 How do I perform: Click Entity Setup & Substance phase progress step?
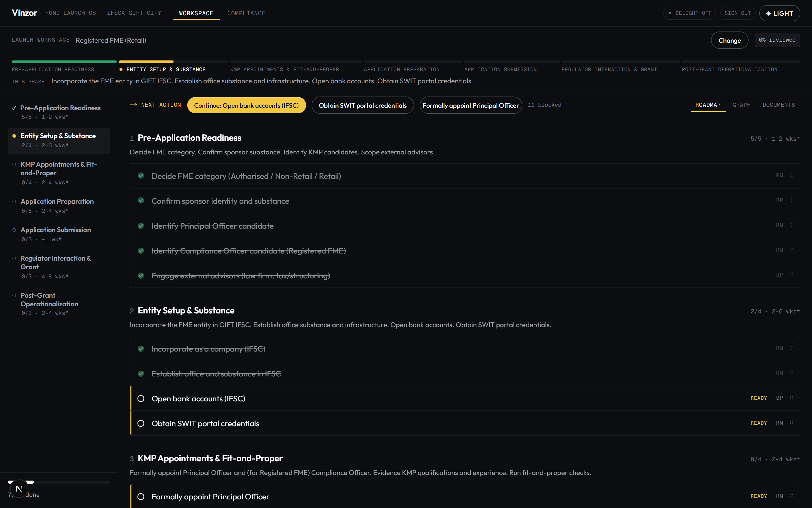174,67
